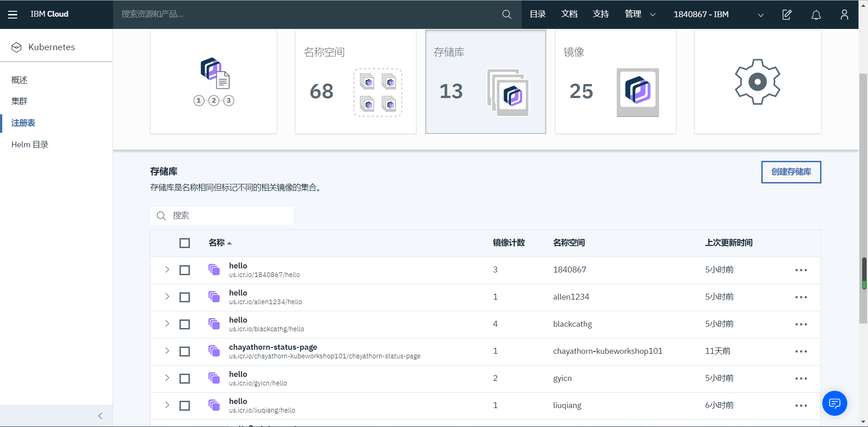Open actions menu for chayathorn-status-page row
The image size is (868, 427).
801,352
